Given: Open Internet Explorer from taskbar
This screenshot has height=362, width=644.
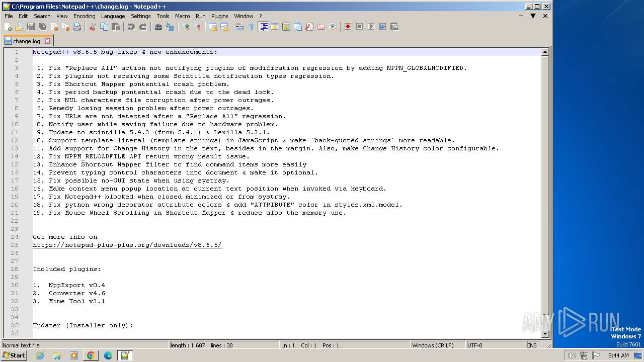Looking at the screenshot, I should 40,355.
